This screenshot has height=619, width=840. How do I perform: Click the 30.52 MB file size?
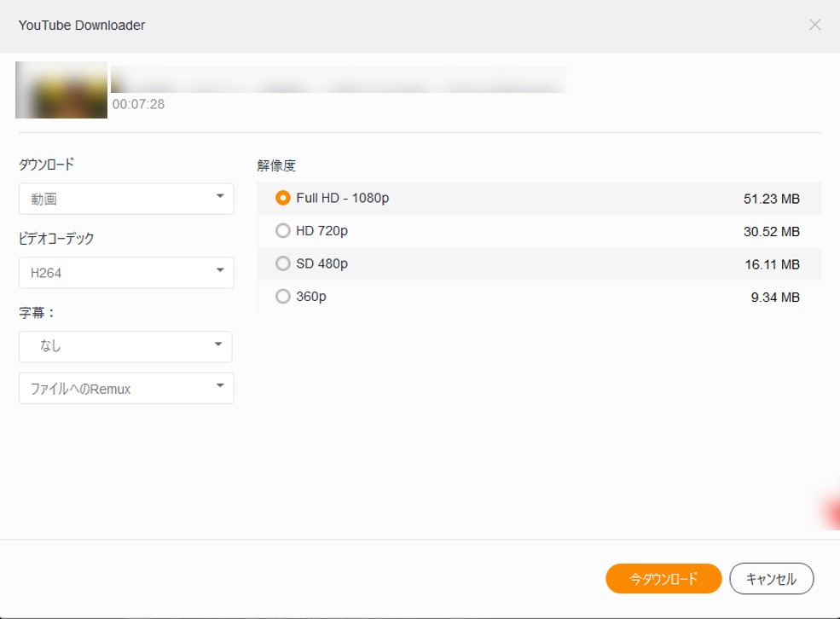click(x=771, y=232)
